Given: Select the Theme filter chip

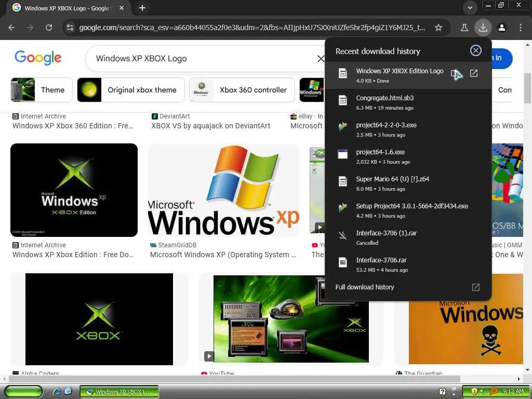Looking at the screenshot, I should [42, 90].
